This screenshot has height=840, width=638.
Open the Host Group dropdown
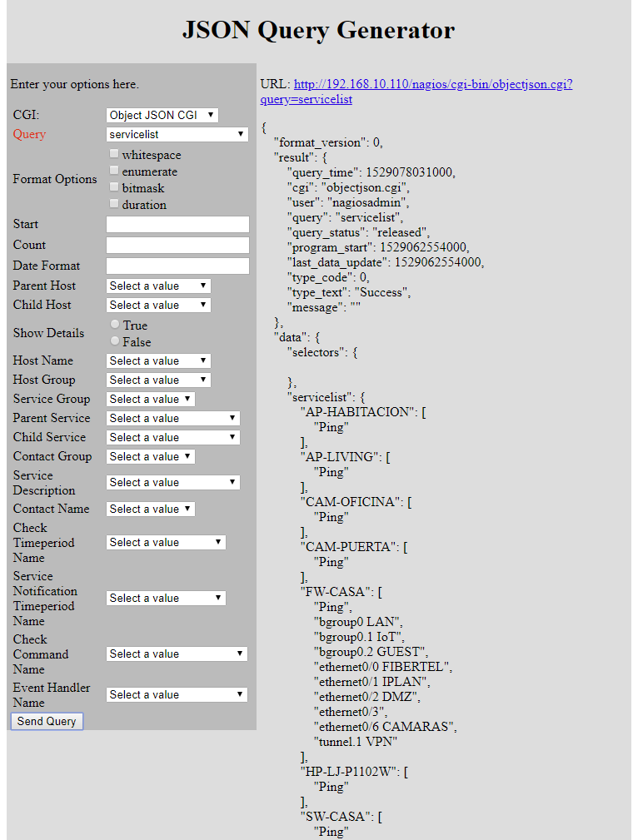158,380
